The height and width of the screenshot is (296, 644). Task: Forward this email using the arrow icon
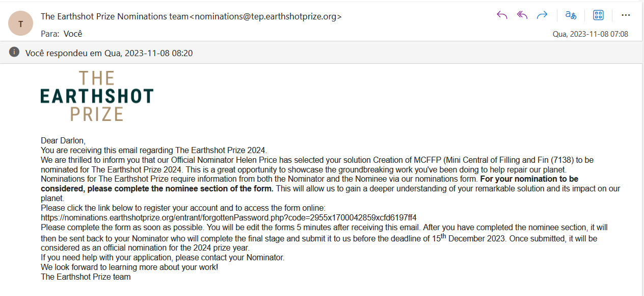(542, 15)
